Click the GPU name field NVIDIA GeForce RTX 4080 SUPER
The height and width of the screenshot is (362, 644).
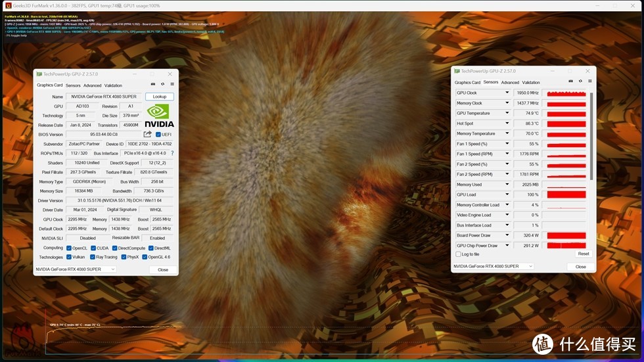104,97
